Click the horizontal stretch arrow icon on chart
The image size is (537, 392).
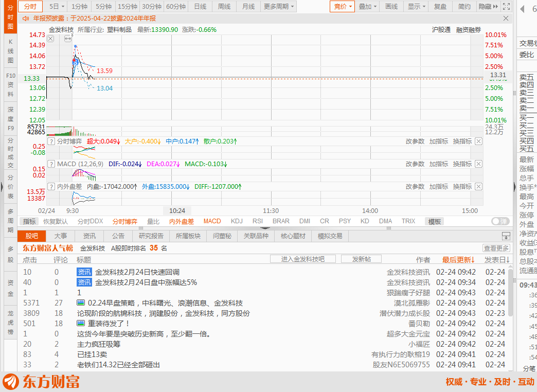[68, 39]
